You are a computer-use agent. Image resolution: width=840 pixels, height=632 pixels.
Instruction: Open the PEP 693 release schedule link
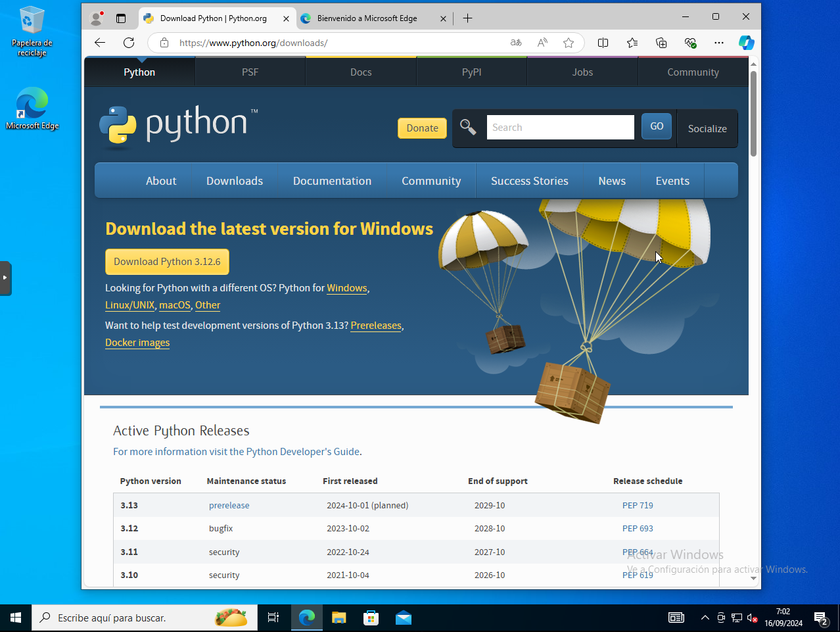[x=638, y=528]
